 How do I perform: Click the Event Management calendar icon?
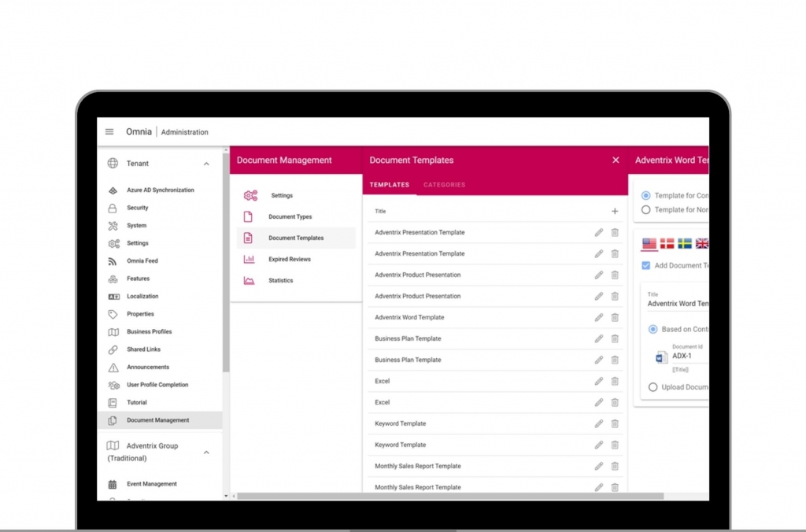pos(113,484)
